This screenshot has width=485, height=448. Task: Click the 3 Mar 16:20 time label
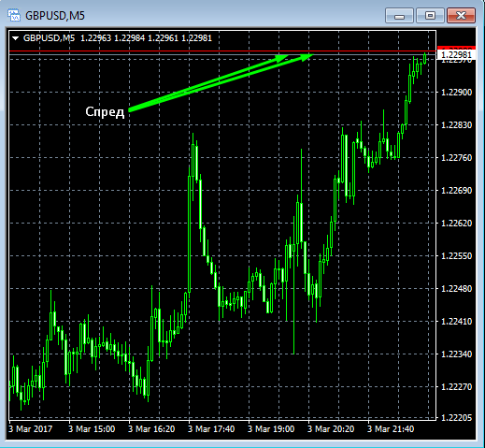[151, 429]
